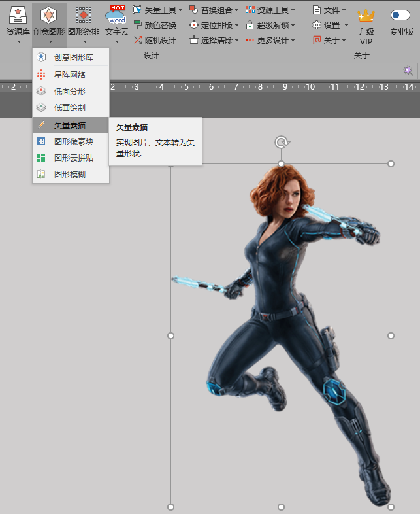
Task: Choose 图形模糊 menu entry
Action: 71,175
